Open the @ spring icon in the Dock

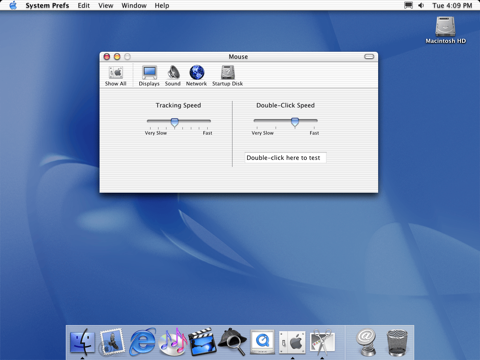tap(366, 342)
